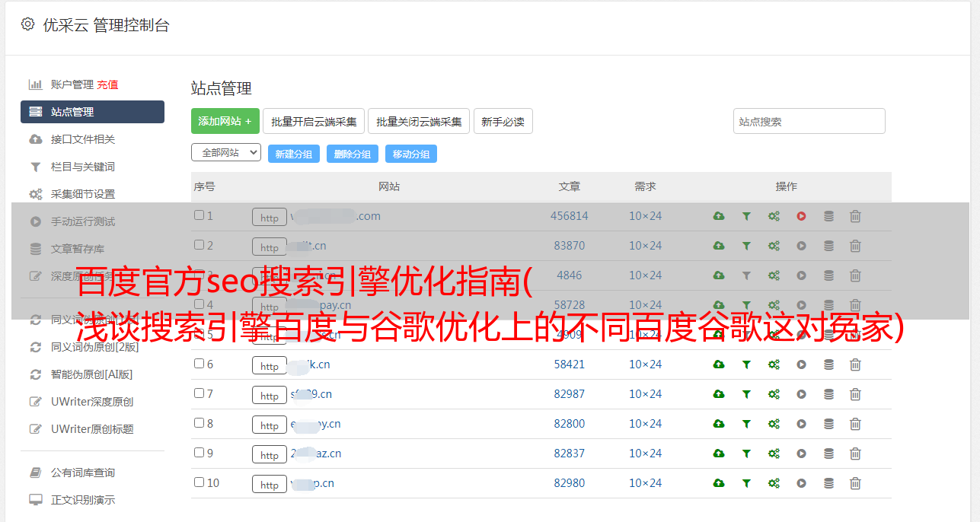Click the gears icon in row 7
980x522 pixels.
pos(774,394)
